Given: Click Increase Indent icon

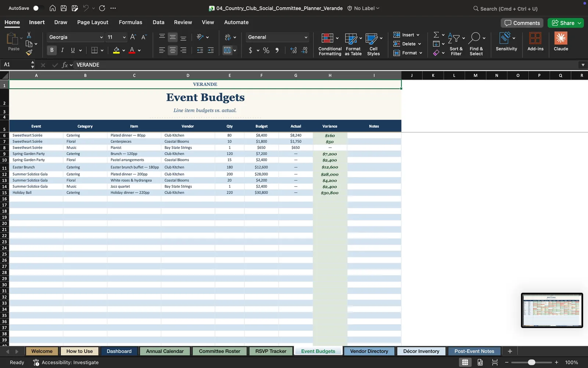Looking at the screenshot, I should pos(211,50).
